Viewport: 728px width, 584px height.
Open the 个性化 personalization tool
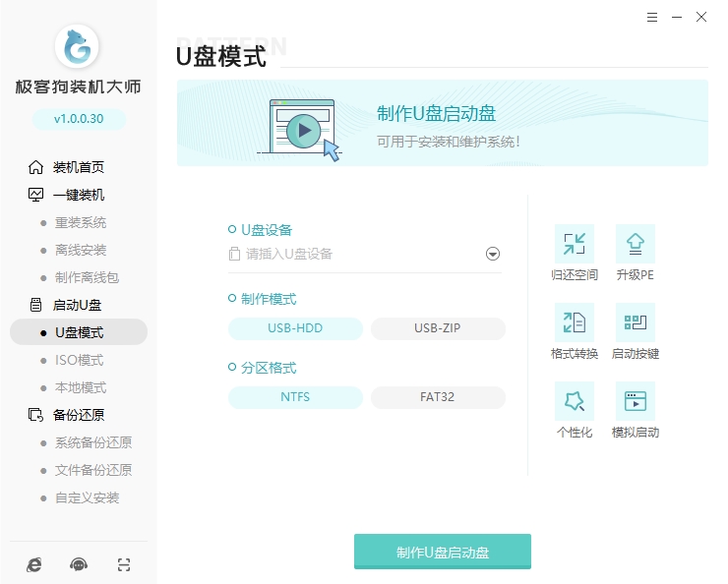click(x=575, y=411)
